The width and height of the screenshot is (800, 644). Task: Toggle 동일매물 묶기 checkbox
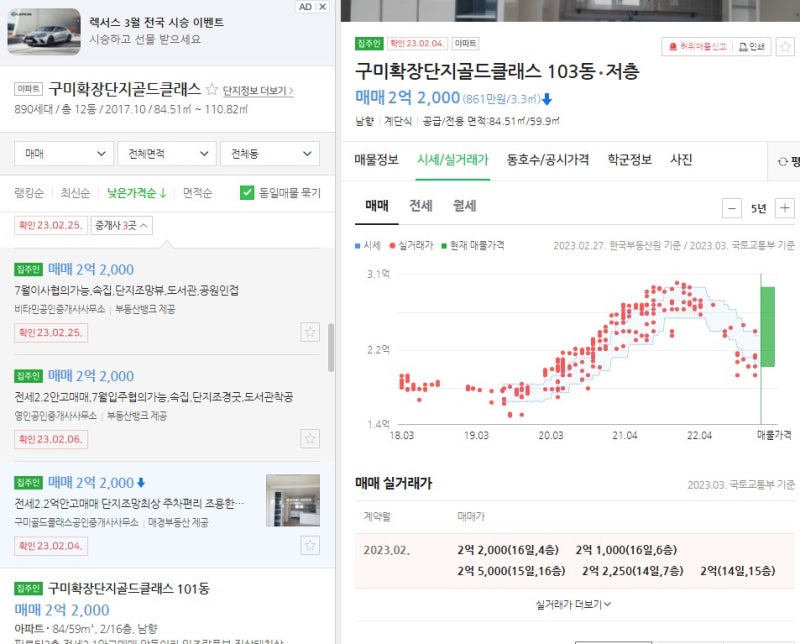tap(247, 193)
